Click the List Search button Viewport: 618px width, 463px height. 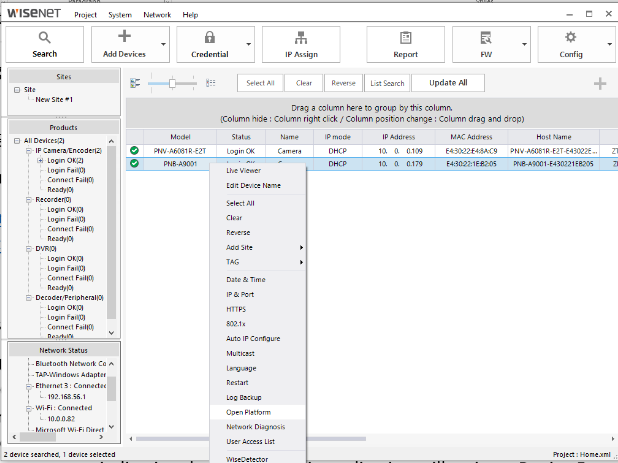click(387, 83)
